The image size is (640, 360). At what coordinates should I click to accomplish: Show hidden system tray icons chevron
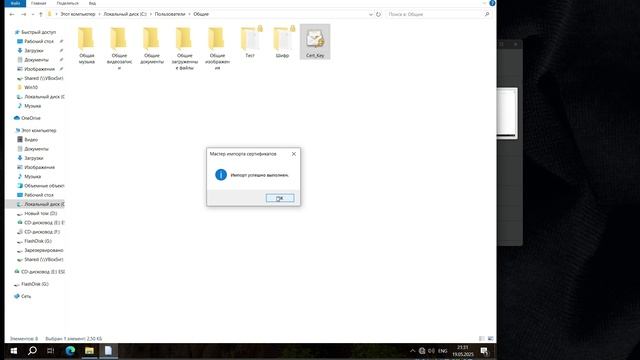click(412, 351)
